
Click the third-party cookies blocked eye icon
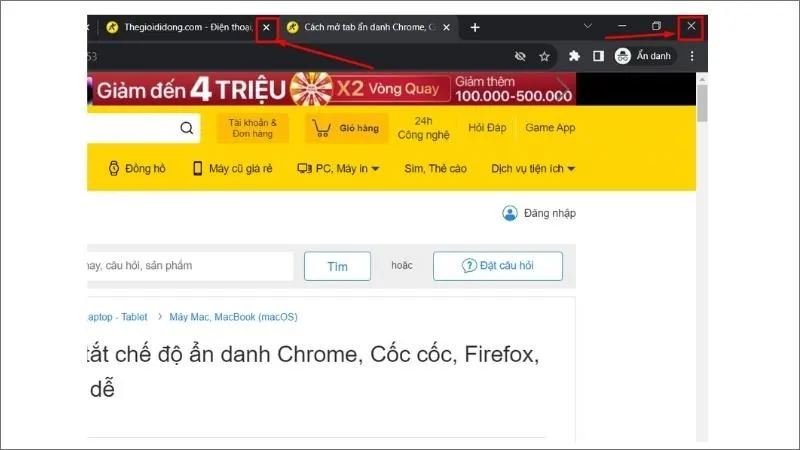520,56
